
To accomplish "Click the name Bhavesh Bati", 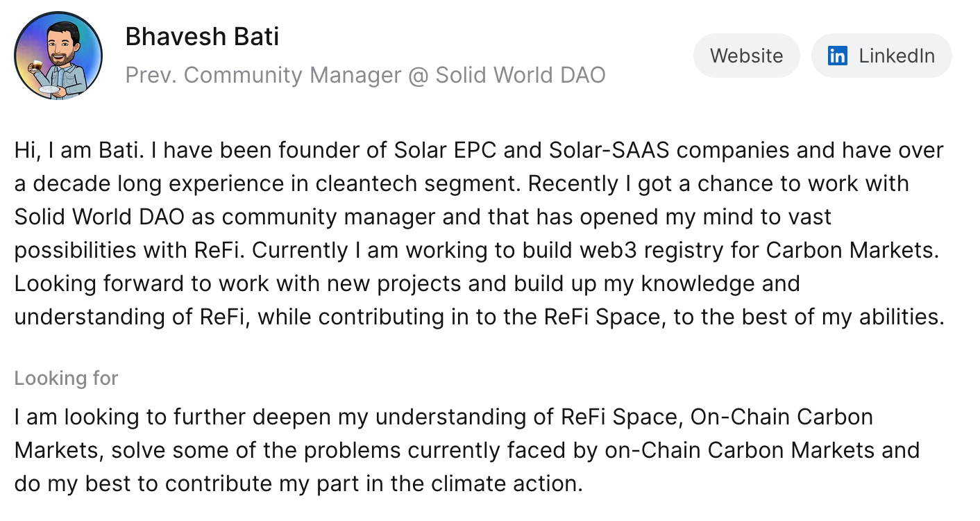I will (x=202, y=37).
